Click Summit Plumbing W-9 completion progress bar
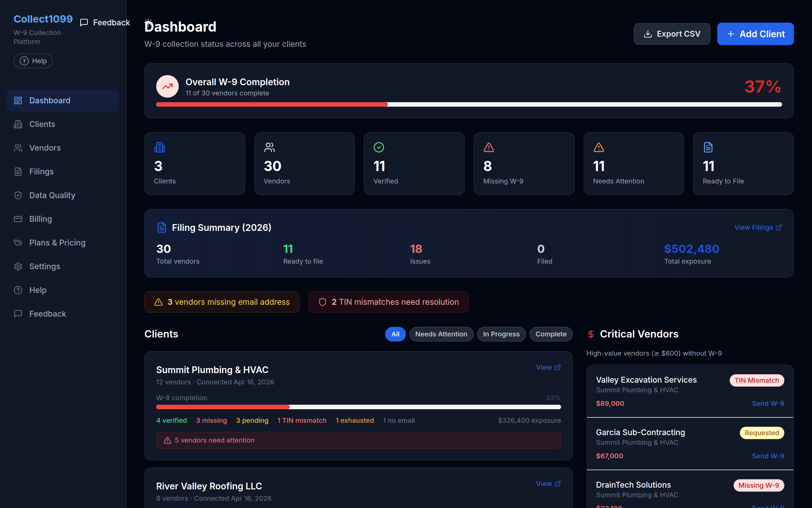This screenshot has height=508, width=812. click(x=358, y=407)
